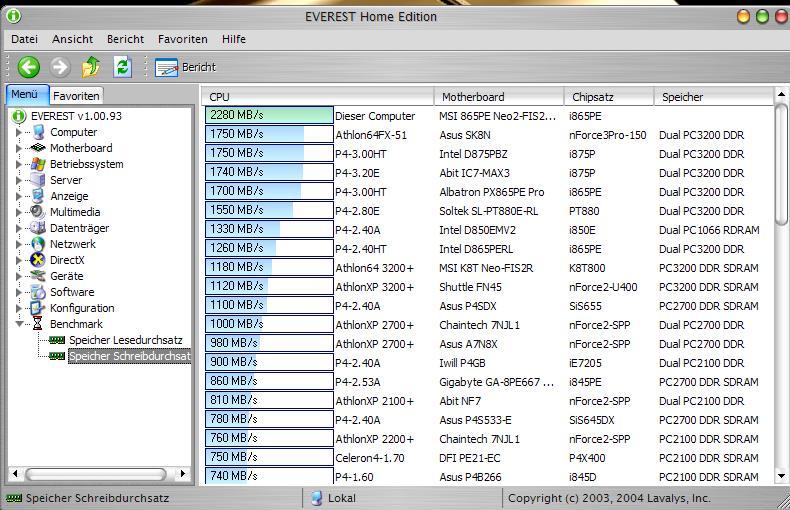
Task: Click the PT880 chipset cell
Action: click(584, 211)
